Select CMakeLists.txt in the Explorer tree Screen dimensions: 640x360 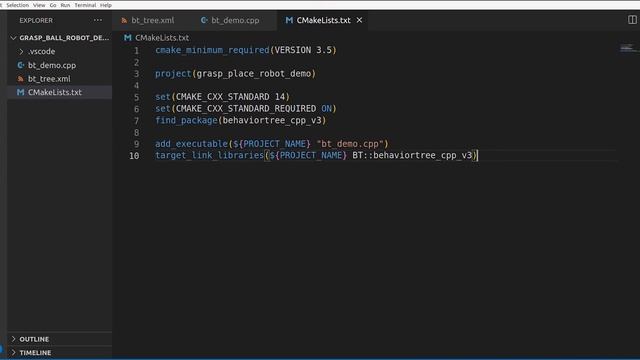tap(60, 92)
